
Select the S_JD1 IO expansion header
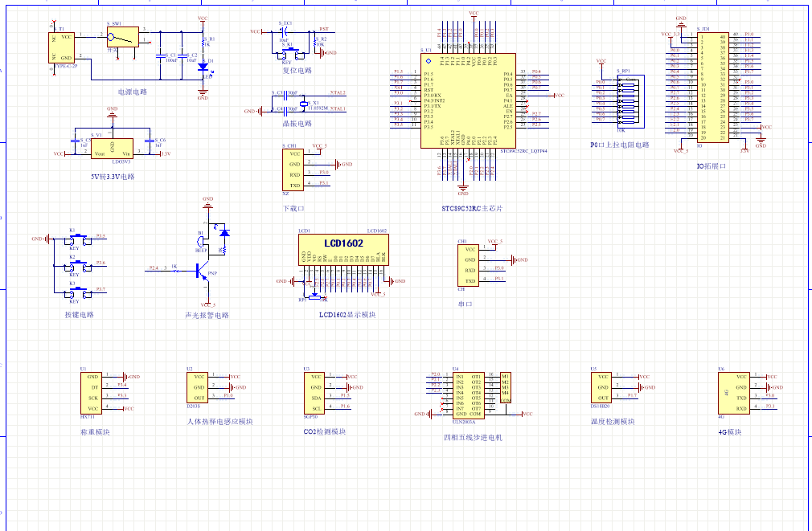coord(712,88)
